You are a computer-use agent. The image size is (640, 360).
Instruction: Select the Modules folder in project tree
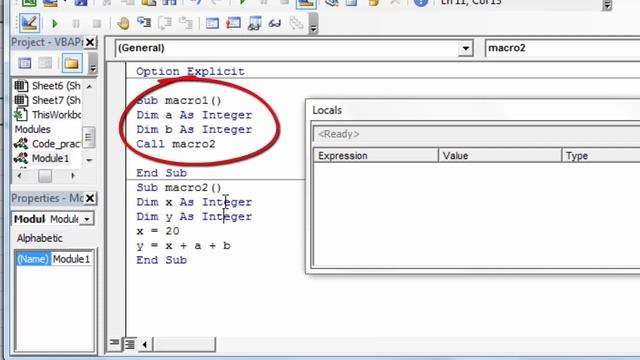(x=33, y=129)
